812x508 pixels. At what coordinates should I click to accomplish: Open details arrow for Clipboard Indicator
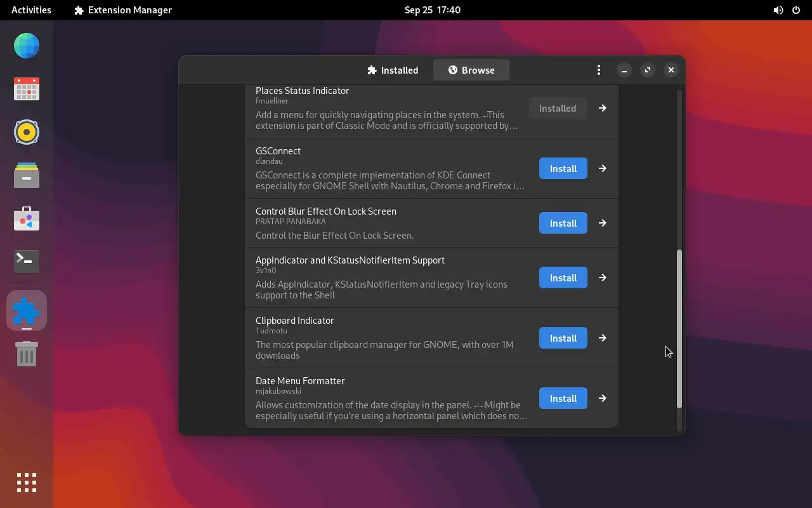click(x=603, y=338)
